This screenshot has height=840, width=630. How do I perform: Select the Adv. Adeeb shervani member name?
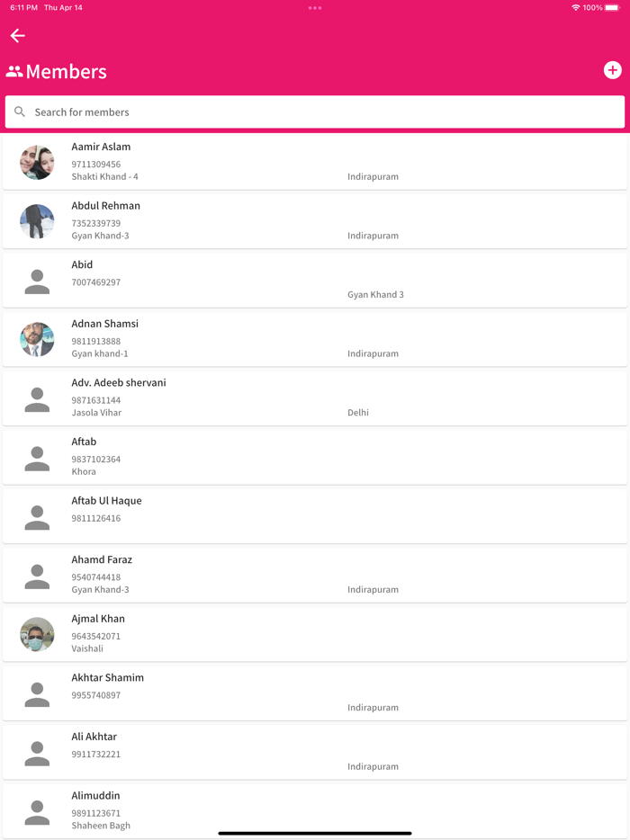point(119,383)
